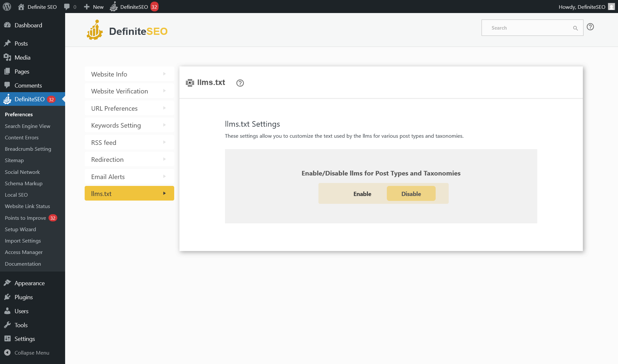Screen dimensions: 618x364
Task: Open the Dashboard sidebar icon
Action: (x=7, y=25)
